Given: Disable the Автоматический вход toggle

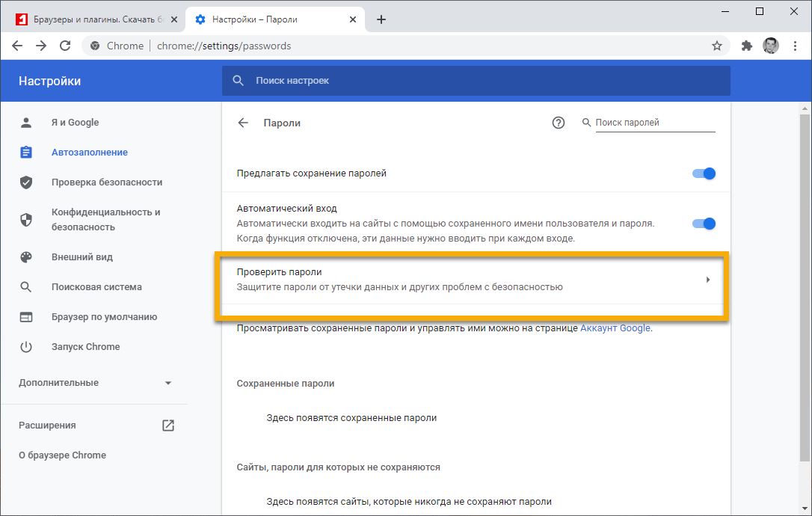Looking at the screenshot, I should click(x=704, y=224).
